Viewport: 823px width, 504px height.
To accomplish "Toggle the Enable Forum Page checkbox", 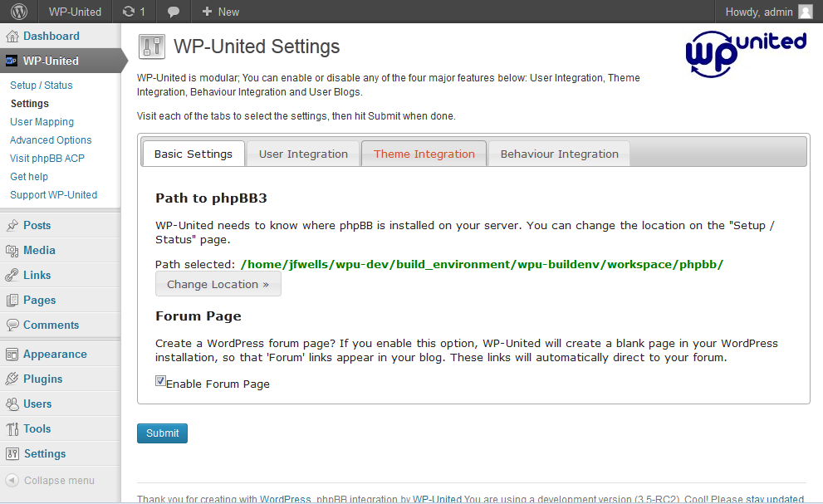I will [x=160, y=381].
